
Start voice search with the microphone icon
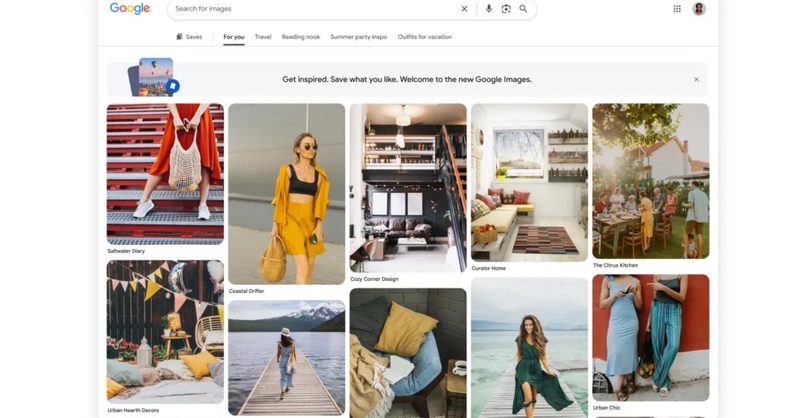[489, 9]
